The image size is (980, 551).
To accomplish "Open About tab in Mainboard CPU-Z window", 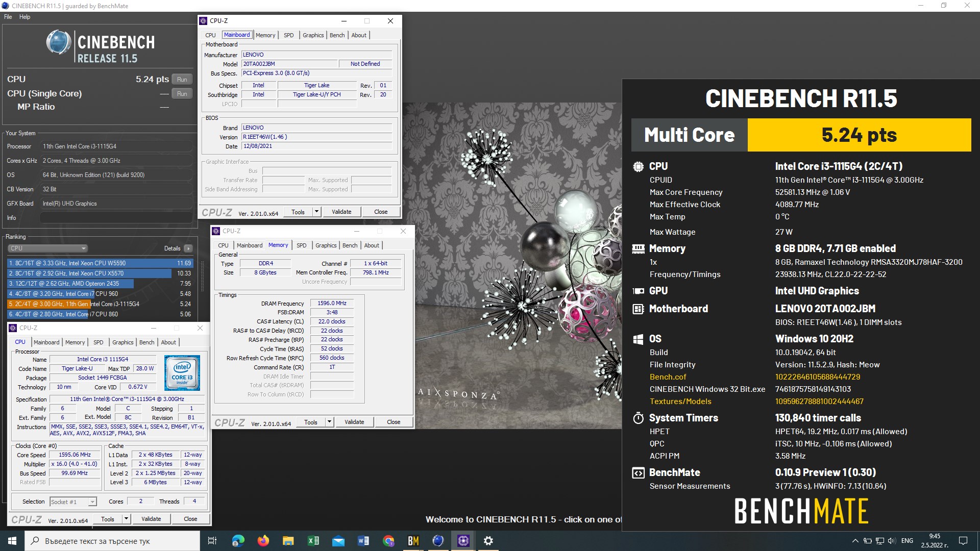I will [359, 35].
